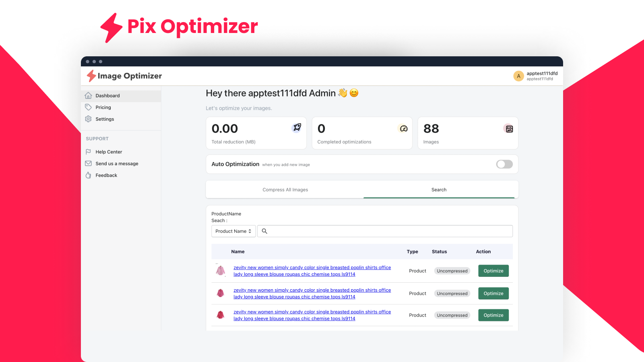The image size is (644, 362).
Task: Click the Help Center flag icon
Action: click(88, 152)
